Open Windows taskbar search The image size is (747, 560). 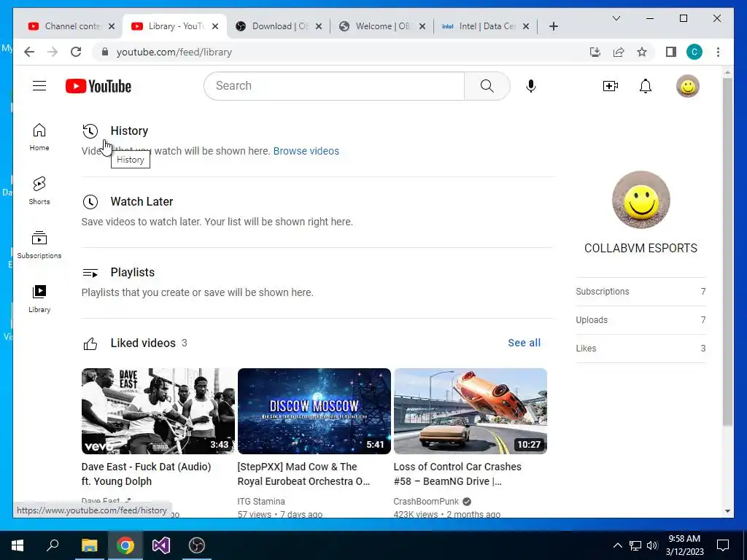click(53, 545)
